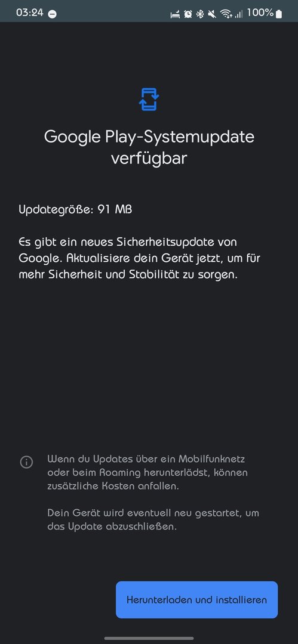Screen dimensions: 298x644
Task: Tap the battery icon in status bar
Action: [279, 14]
